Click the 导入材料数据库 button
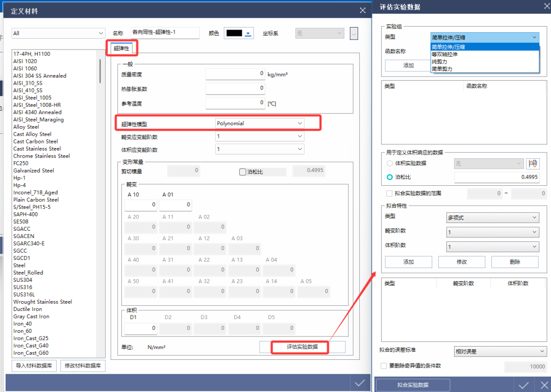 34,365
